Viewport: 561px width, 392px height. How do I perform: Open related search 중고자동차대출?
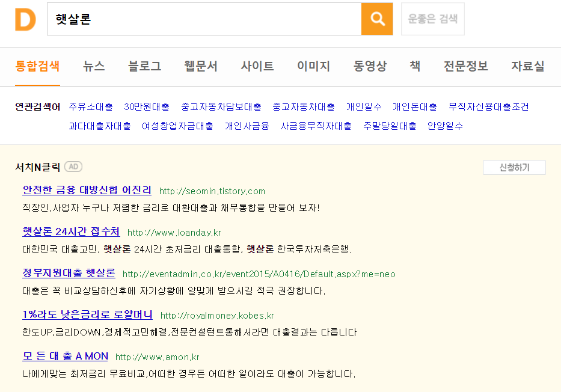pos(304,106)
